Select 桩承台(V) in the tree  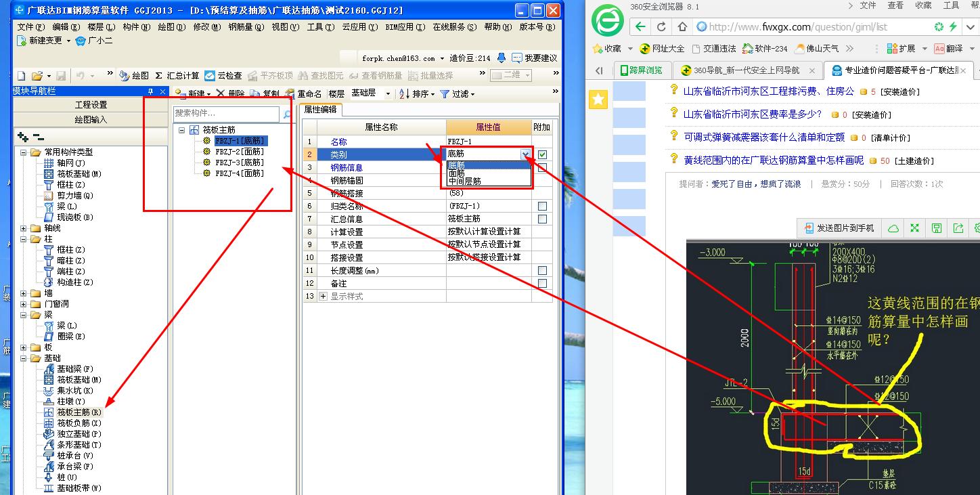(x=69, y=456)
